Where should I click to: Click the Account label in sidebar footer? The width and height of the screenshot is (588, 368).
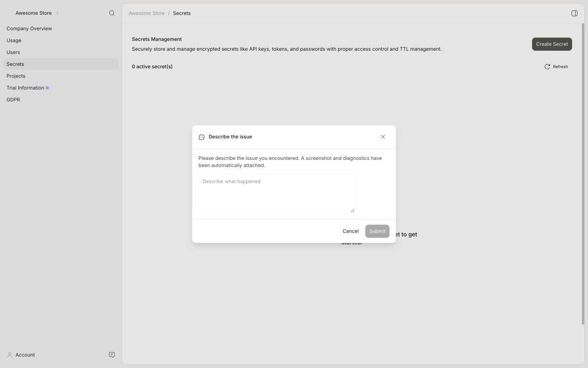tap(25, 355)
